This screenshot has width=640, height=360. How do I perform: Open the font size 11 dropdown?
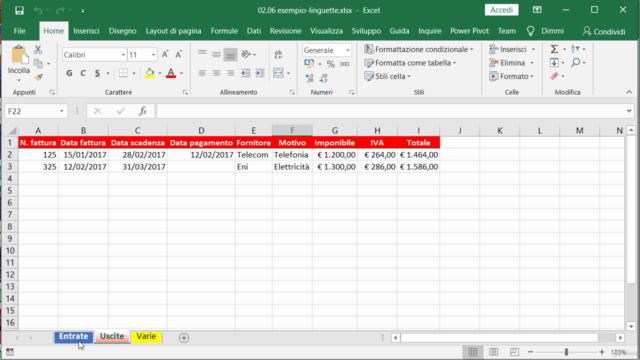click(x=153, y=55)
